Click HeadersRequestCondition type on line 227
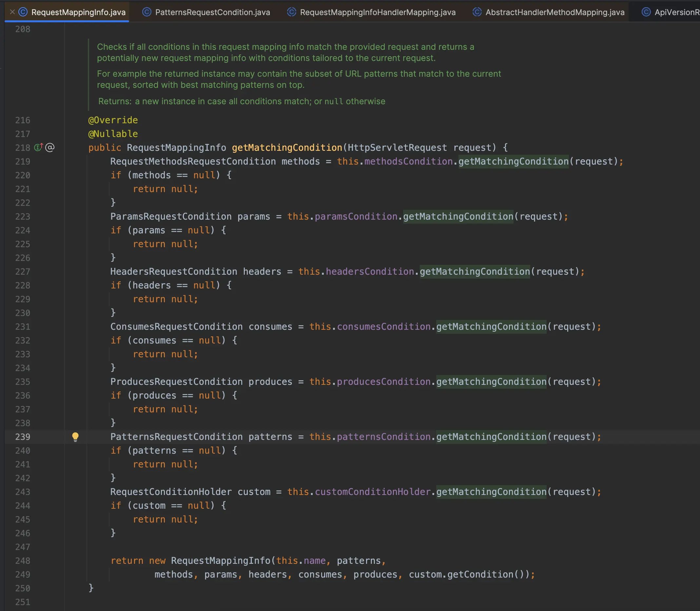This screenshot has height=611, width=700. [x=174, y=271]
